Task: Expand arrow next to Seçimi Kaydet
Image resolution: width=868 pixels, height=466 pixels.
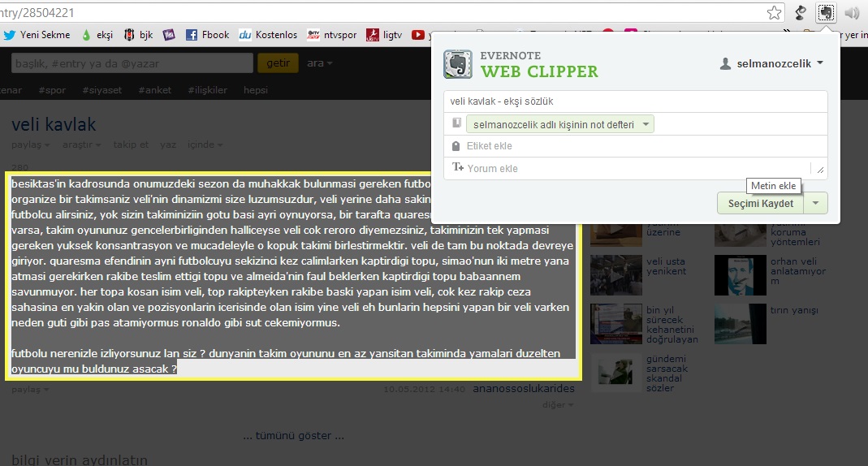Action: click(x=816, y=203)
